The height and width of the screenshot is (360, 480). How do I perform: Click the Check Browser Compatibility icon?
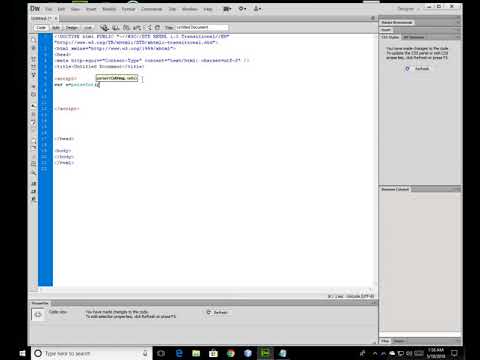click(x=137, y=28)
